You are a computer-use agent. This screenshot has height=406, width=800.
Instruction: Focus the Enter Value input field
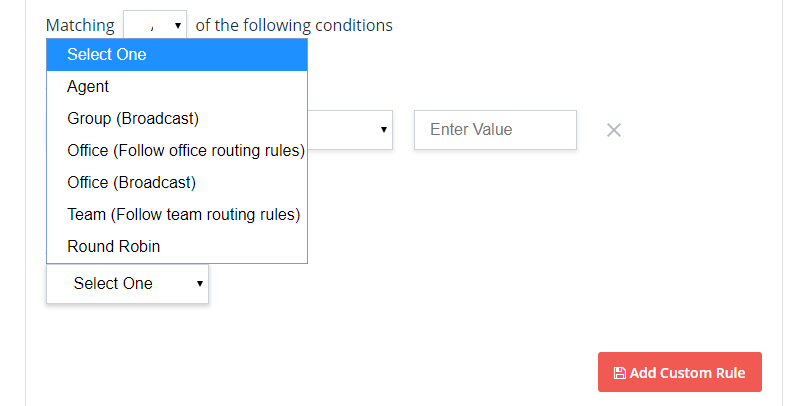495,130
